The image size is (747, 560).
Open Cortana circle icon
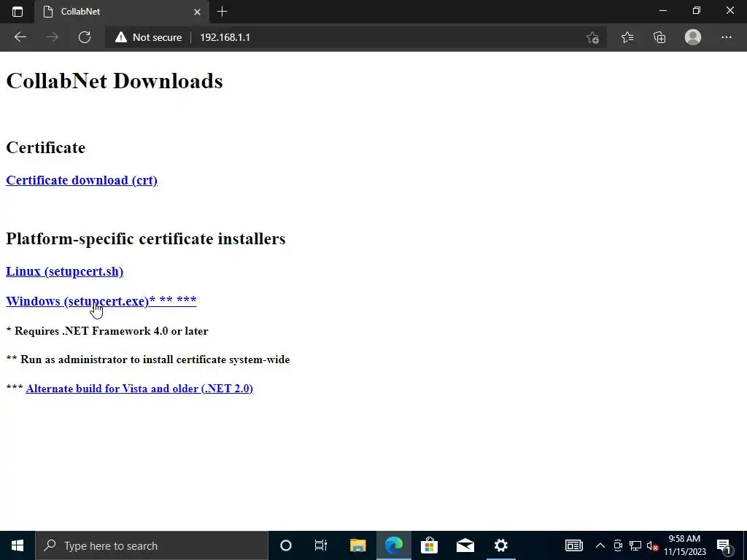coord(286,545)
